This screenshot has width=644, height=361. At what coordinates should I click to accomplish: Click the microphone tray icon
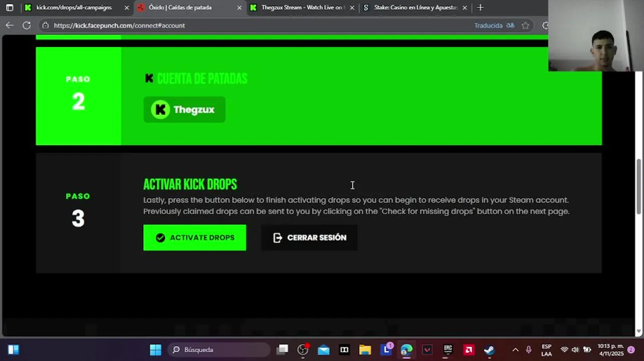[x=529, y=349]
